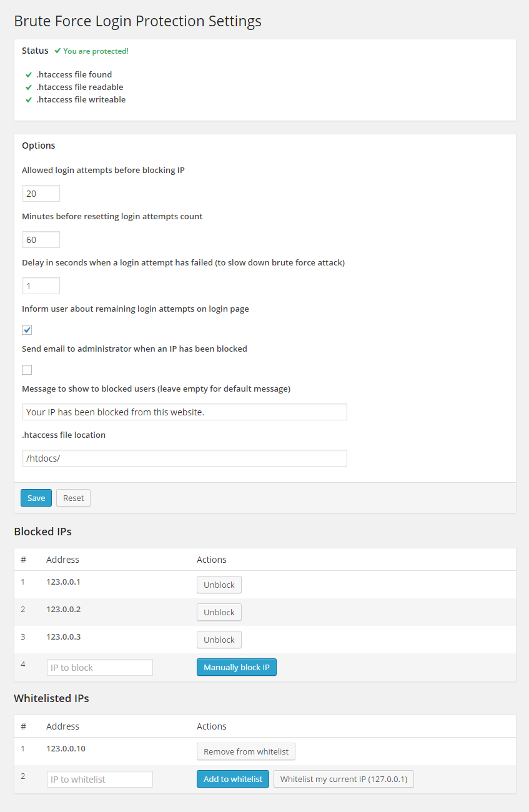Unblock IP address 123.0.0.2
The height and width of the screenshot is (812, 529).
(x=219, y=613)
